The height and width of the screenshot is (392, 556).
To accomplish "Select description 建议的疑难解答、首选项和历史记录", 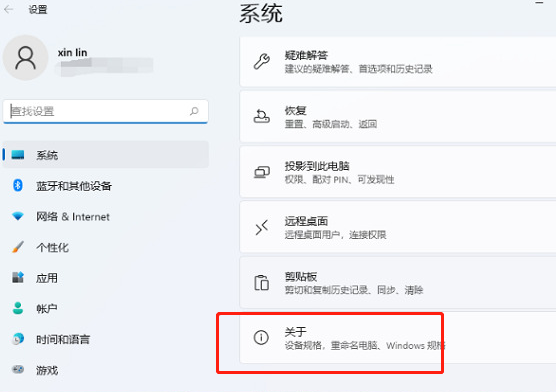I will point(358,69).
